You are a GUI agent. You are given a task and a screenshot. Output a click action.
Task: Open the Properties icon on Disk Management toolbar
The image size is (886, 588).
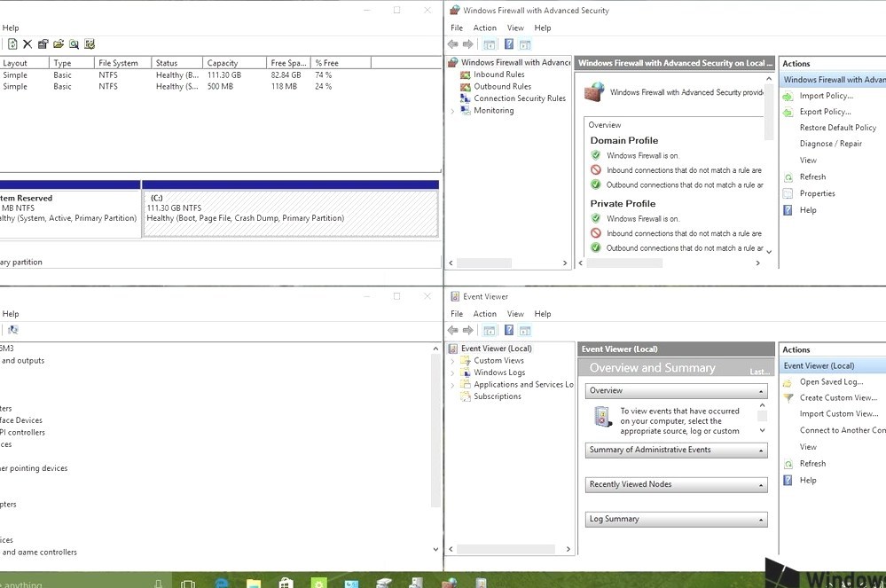pos(43,43)
